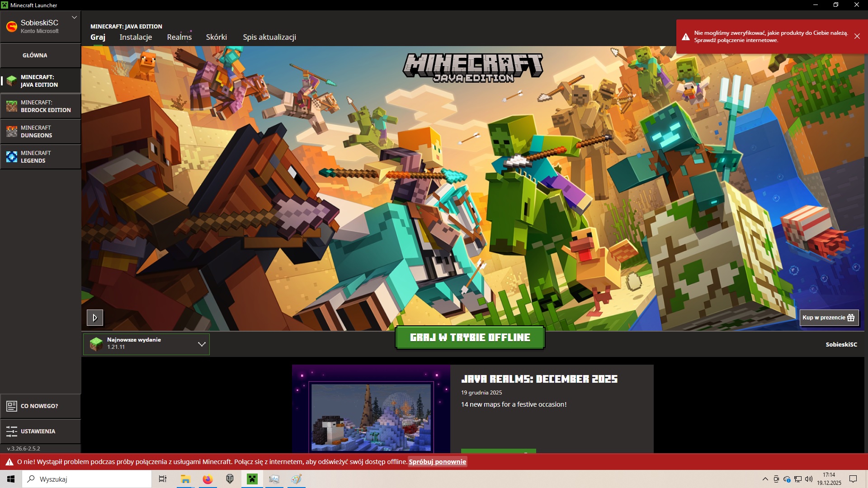Expand SobieskiSC account menu chevron
Image resolution: width=868 pixels, height=488 pixels.
coord(74,18)
